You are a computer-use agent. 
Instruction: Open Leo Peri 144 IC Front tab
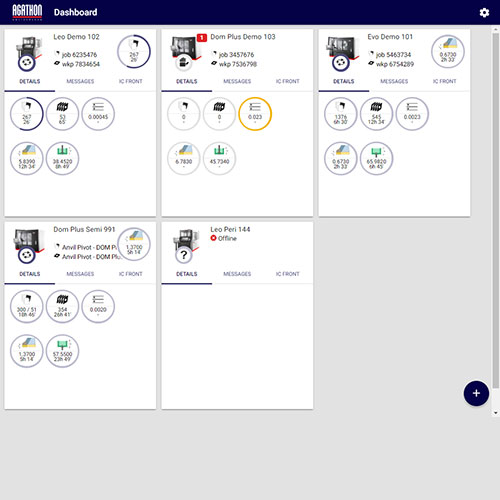coord(288,274)
